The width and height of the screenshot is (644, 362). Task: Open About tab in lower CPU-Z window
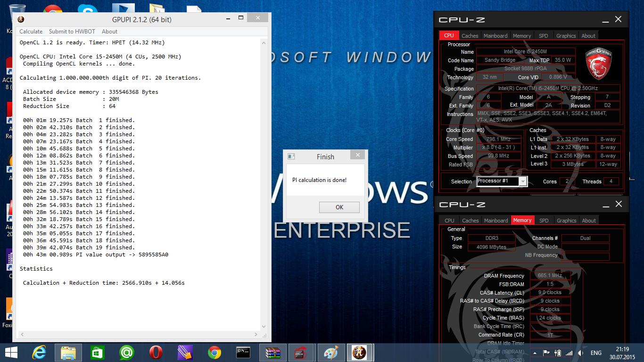pos(589,221)
